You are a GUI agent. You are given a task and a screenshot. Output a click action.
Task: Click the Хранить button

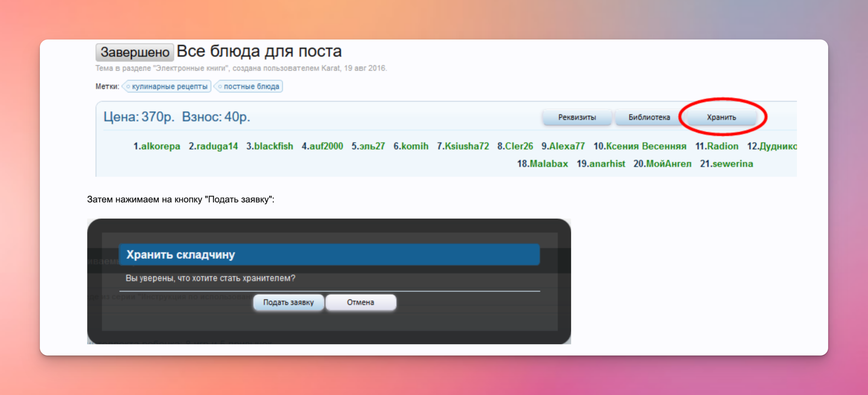[721, 117]
